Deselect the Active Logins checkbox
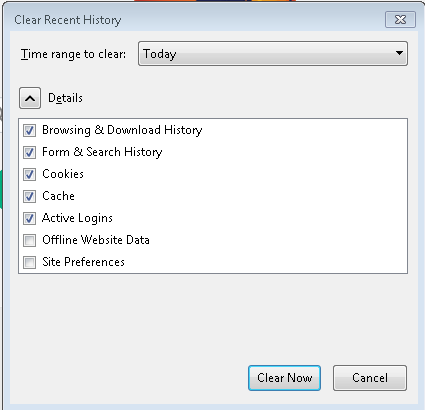This screenshot has width=425, height=410. click(x=29, y=218)
